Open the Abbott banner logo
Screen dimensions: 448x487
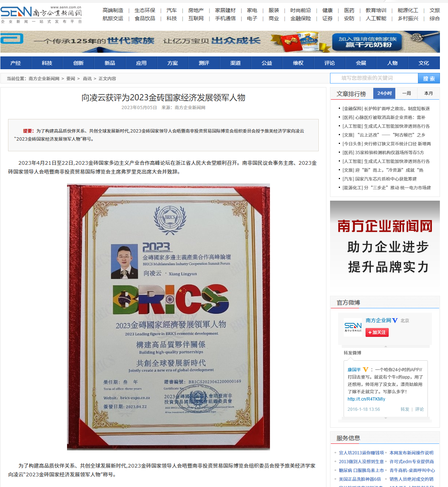click(x=12, y=38)
